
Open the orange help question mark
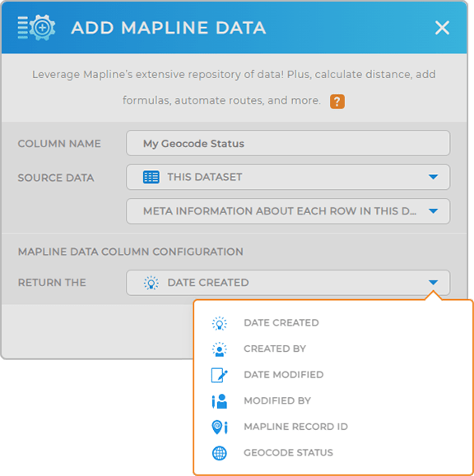[337, 101]
